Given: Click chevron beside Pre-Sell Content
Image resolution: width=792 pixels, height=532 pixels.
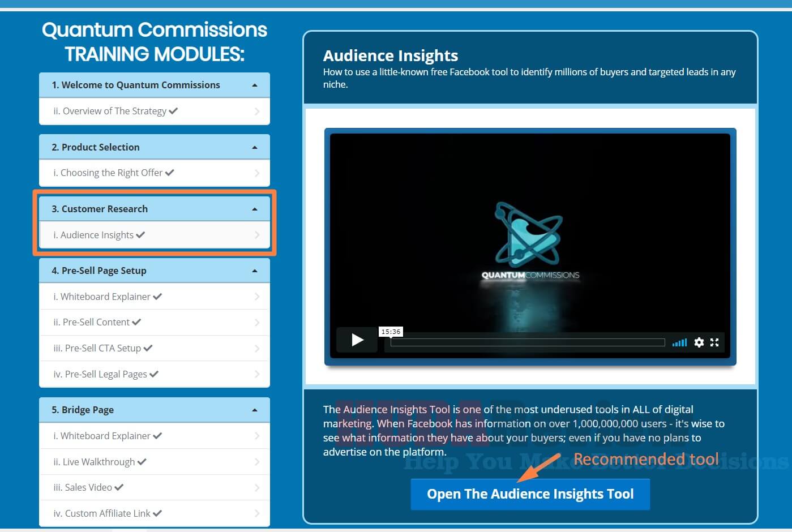Looking at the screenshot, I should coord(257,323).
